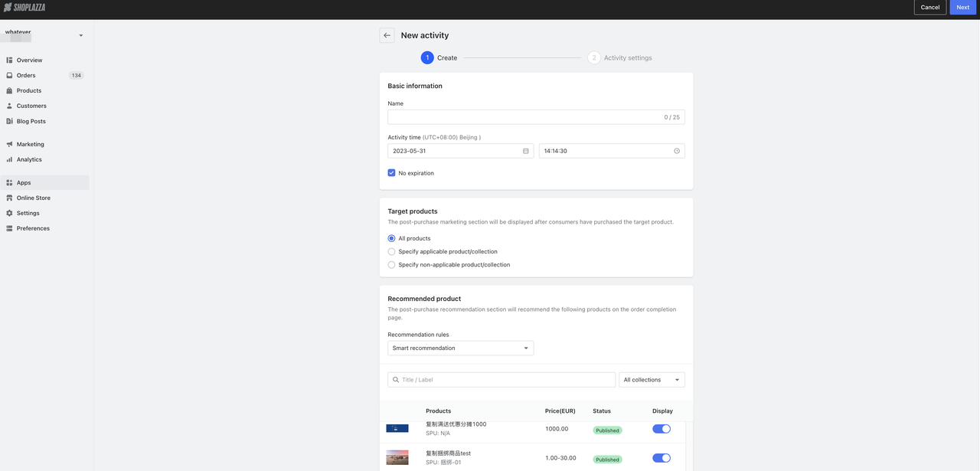Open Overview in the sidebar
980x471 pixels.
46,60
